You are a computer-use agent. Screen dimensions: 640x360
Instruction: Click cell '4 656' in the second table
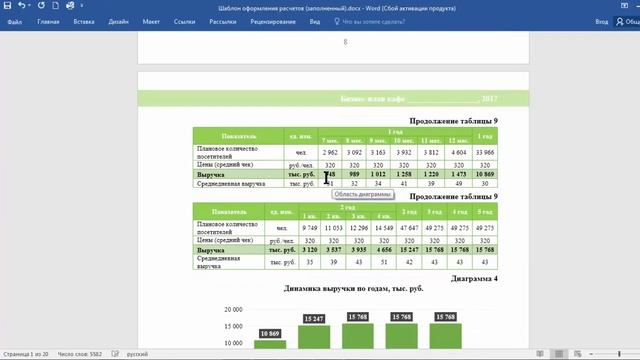pyautogui.click(x=384, y=250)
